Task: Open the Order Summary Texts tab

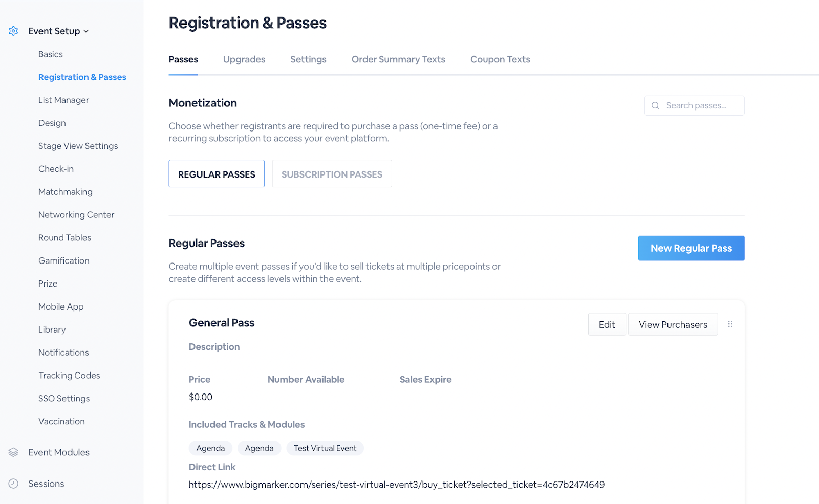Action: pyautogui.click(x=398, y=59)
